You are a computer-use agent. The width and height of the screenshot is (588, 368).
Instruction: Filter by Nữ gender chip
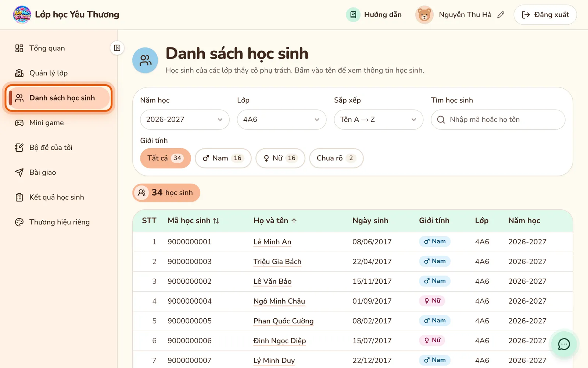tap(280, 158)
